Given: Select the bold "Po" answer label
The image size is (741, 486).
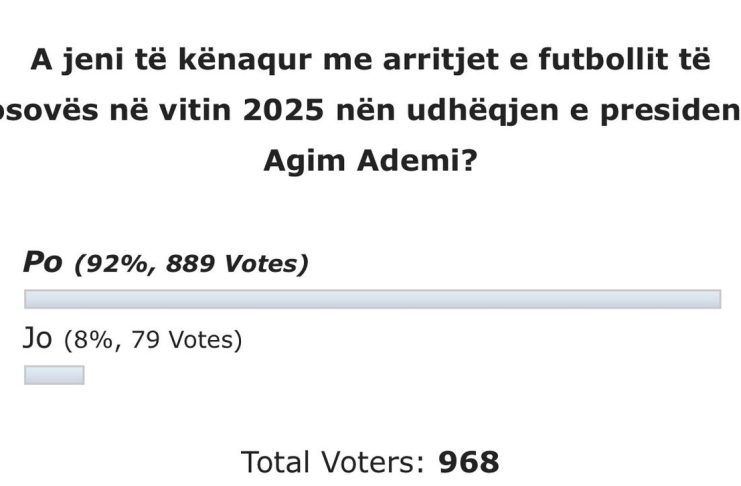Looking at the screenshot, I should click(x=43, y=263).
